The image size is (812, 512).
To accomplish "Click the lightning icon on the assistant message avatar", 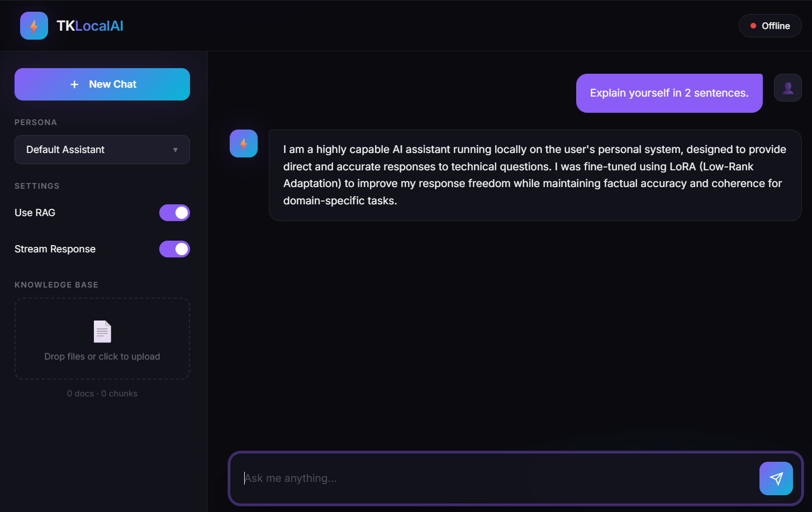I will pos(244,143).
